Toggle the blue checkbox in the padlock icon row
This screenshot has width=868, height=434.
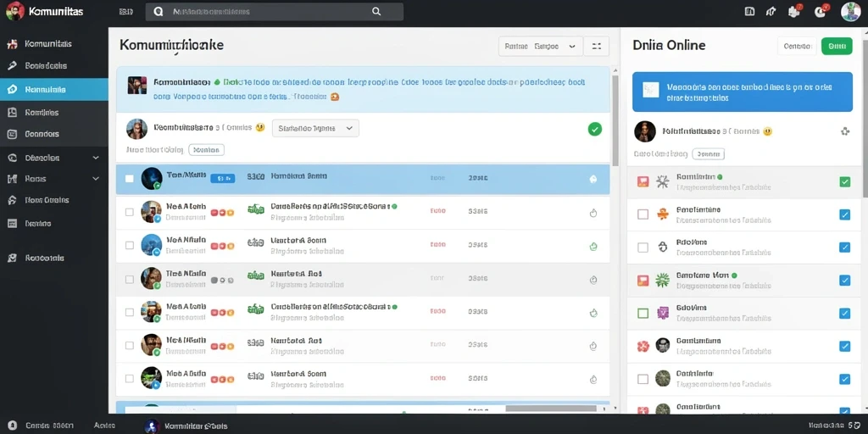[x=845, y=248]
